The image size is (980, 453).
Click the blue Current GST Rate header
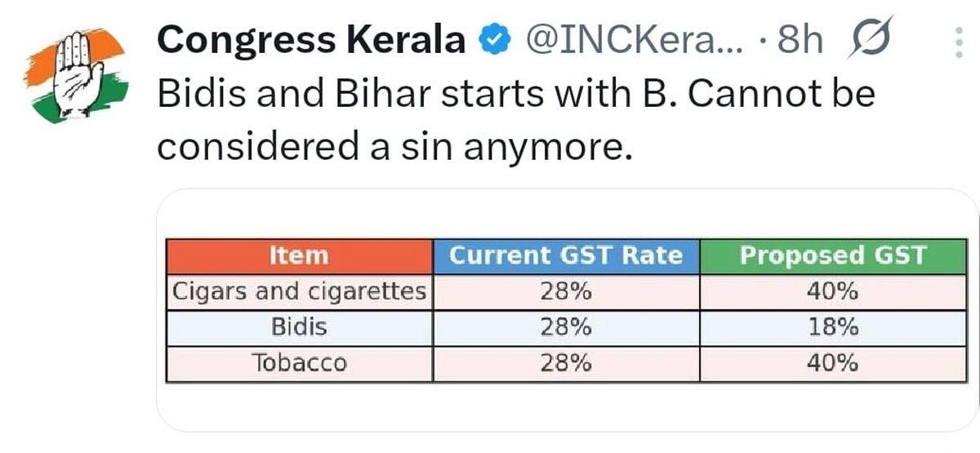[x=566, y=255]
